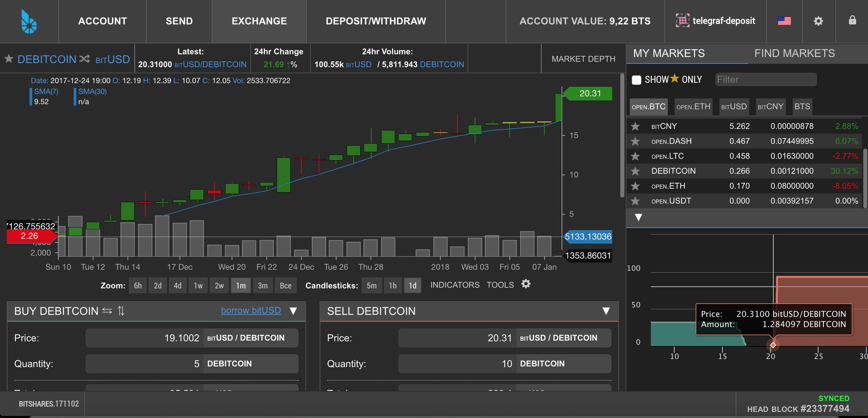Open the telegraf-deposit account dropdown

point(715,21)
